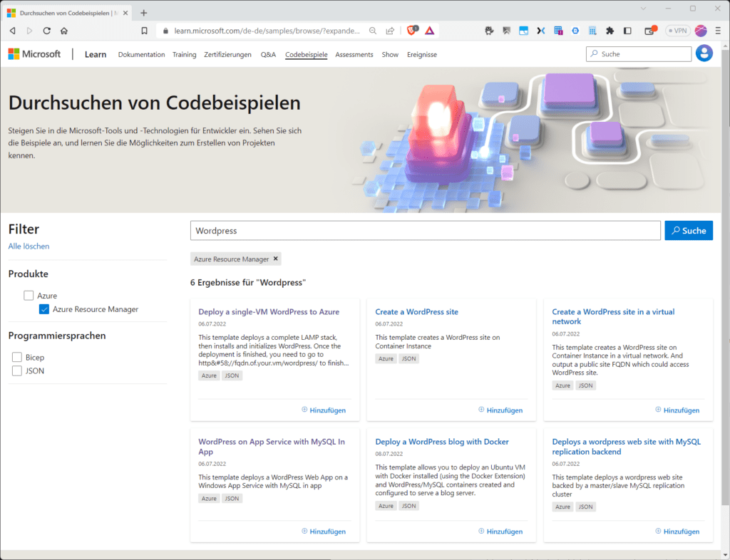Click the header Suche search box
The width and height of the screenshot is (730, 560).
click(x=638, y=54)
